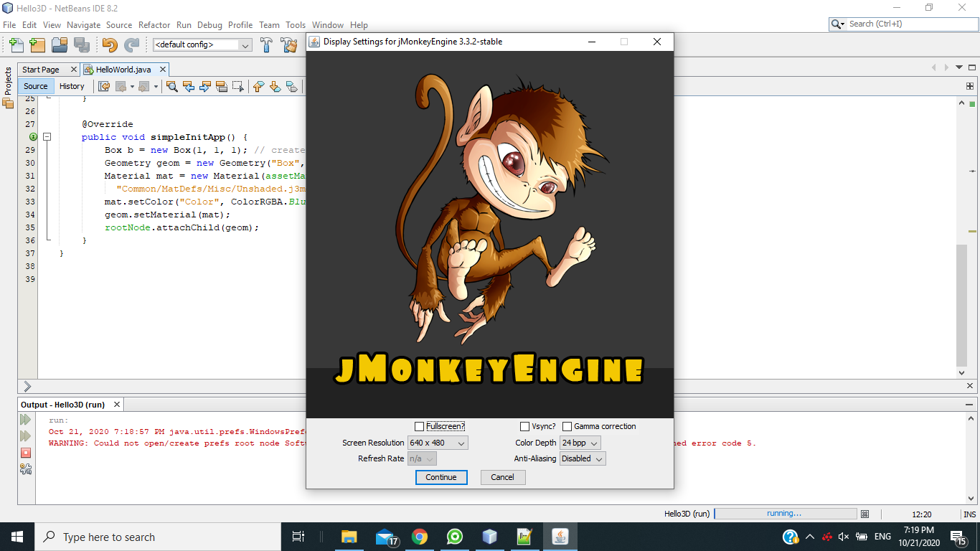This screenshot has height=551, width=980.
Task: Click the Task View taskbar button
Action: (x=298, y=537)
